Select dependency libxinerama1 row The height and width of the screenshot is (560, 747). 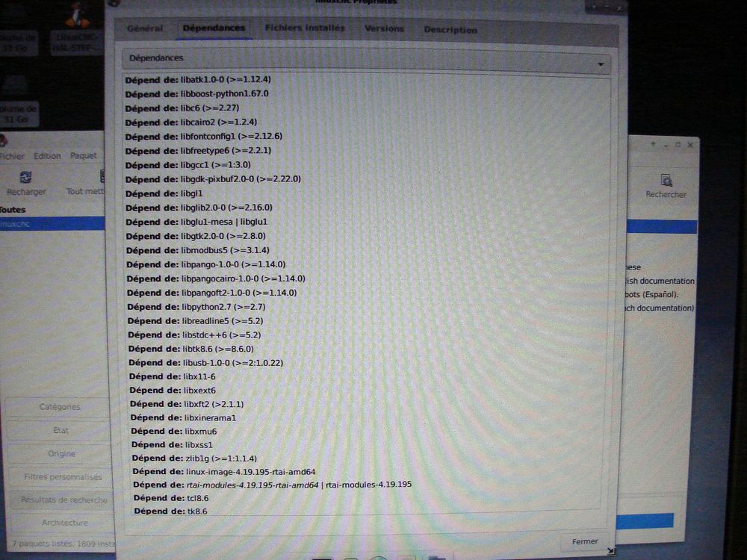point(184,418)
